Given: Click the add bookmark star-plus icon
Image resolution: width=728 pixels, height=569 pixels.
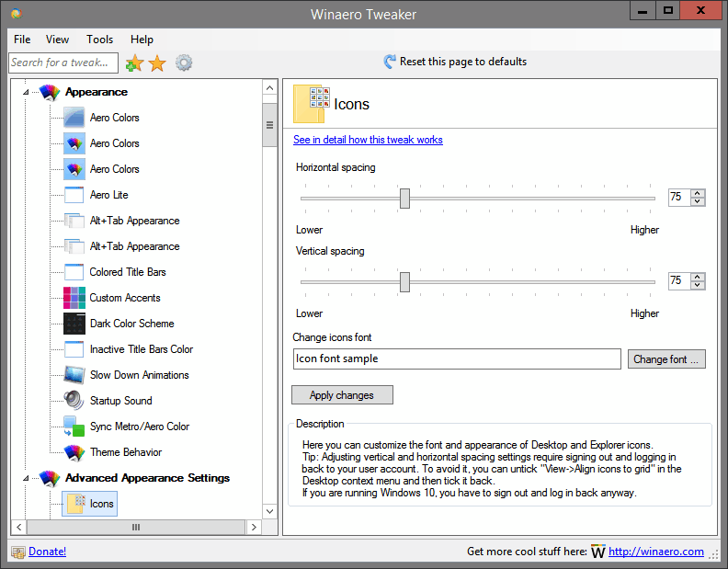Looking at the screenshot, I should (x=134, y=63).
